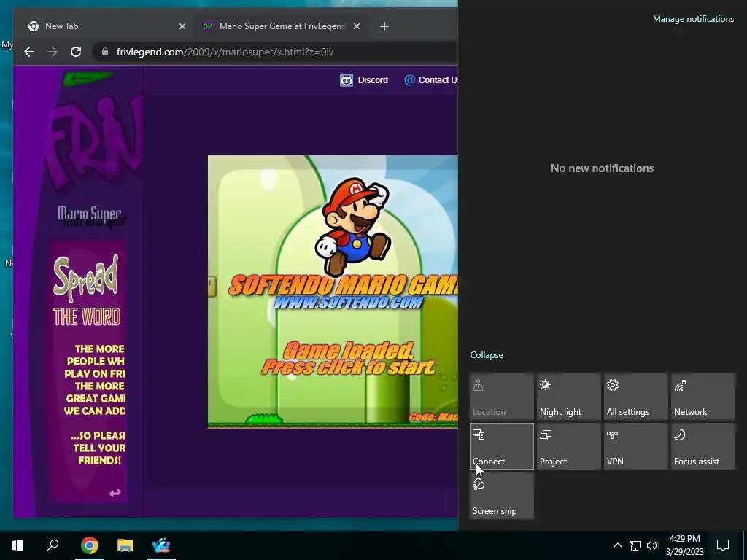Open a new browser tab
This screenshot has width=747, height=560.
point(384,27)
